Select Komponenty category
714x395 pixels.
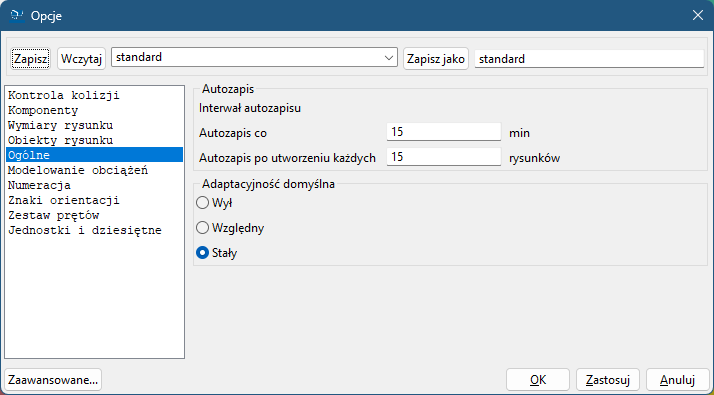[x=94, y=110]
